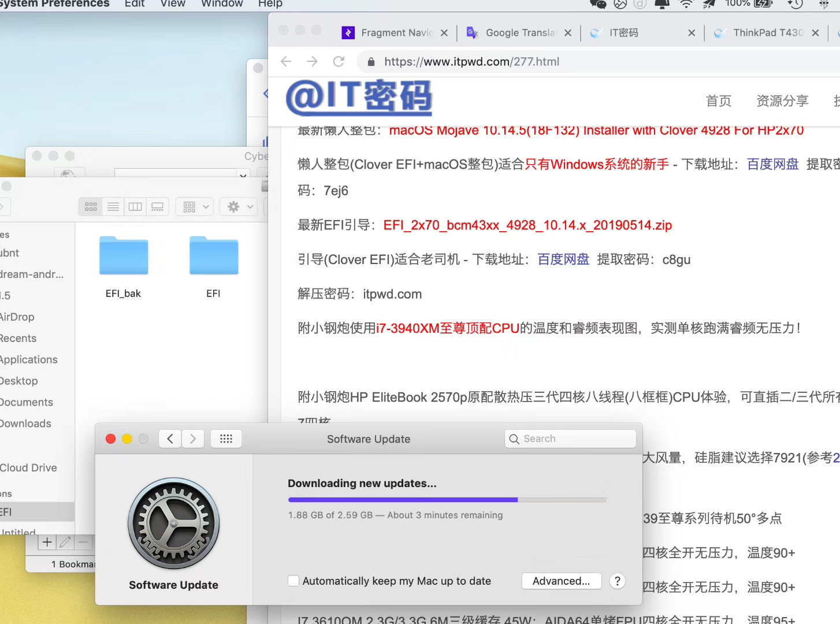Open the Edit menu

click(x=135, y=3)
